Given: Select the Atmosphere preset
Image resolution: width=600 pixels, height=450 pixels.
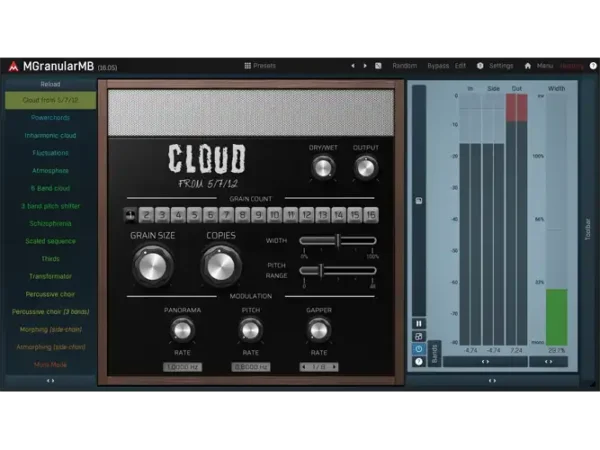Looking at the screenshot, I should click(51, 171).
